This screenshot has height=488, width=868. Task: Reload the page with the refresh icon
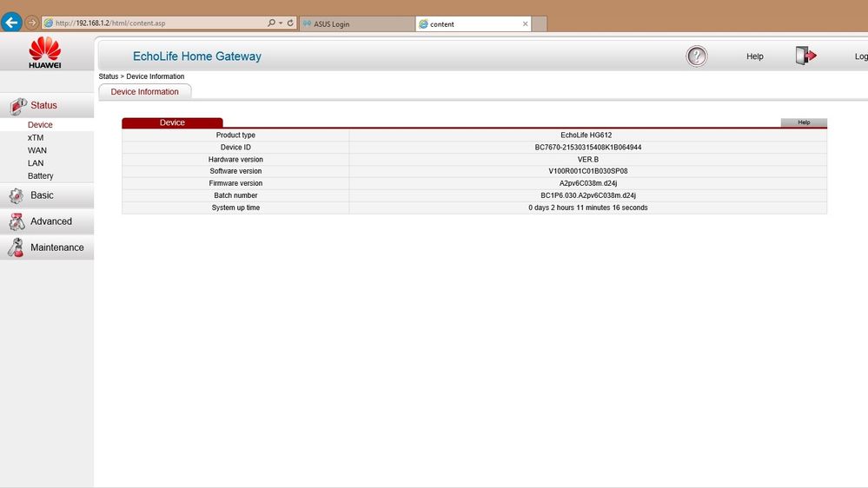(290, 23)
